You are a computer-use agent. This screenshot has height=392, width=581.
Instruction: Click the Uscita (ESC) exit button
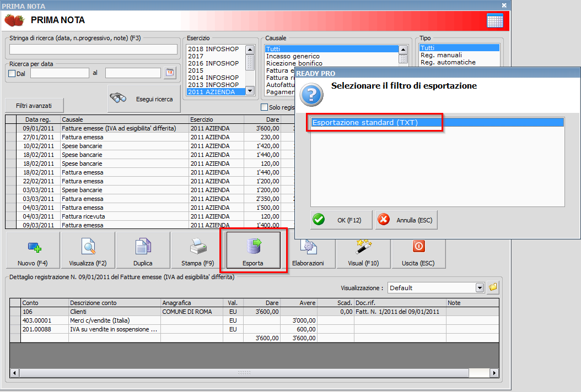point(418,254)
